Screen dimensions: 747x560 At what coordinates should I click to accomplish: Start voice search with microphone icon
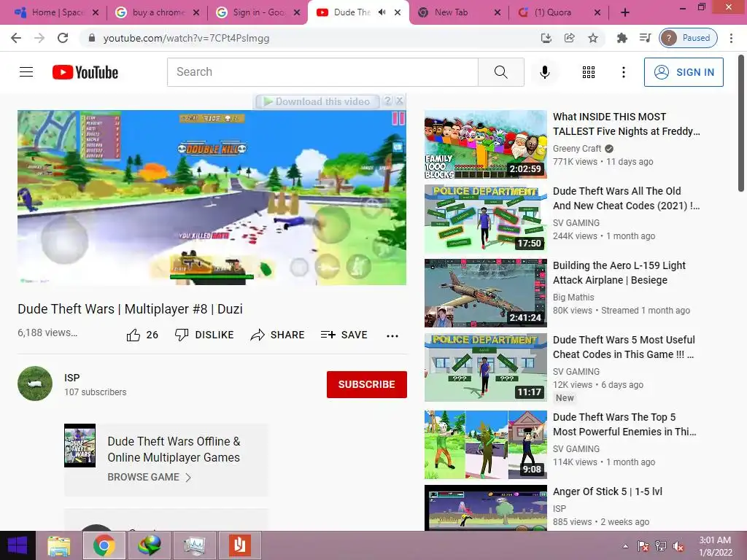point(544,72)
